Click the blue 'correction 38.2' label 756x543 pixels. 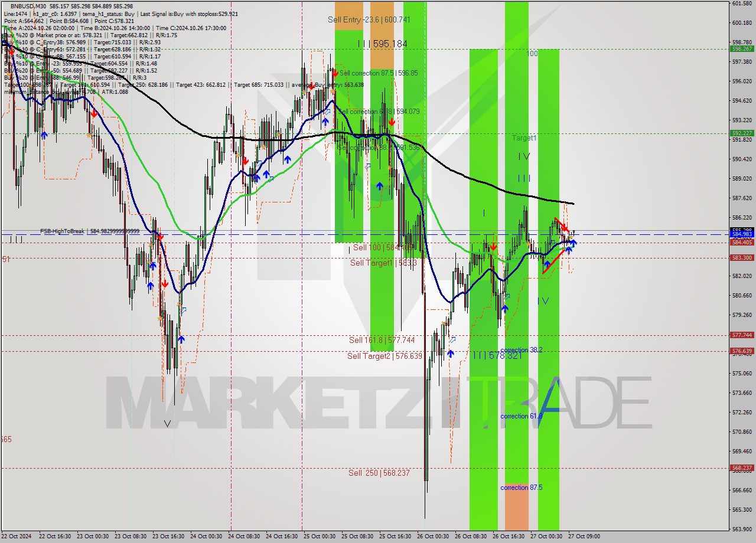522,350
